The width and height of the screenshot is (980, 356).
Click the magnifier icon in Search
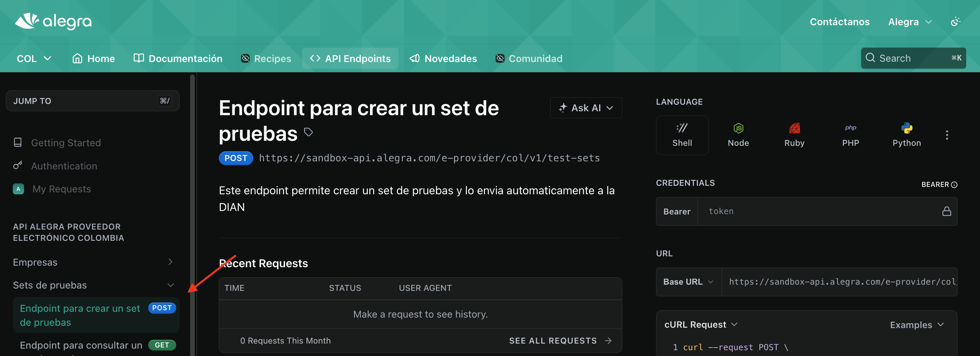coord(870,58)
